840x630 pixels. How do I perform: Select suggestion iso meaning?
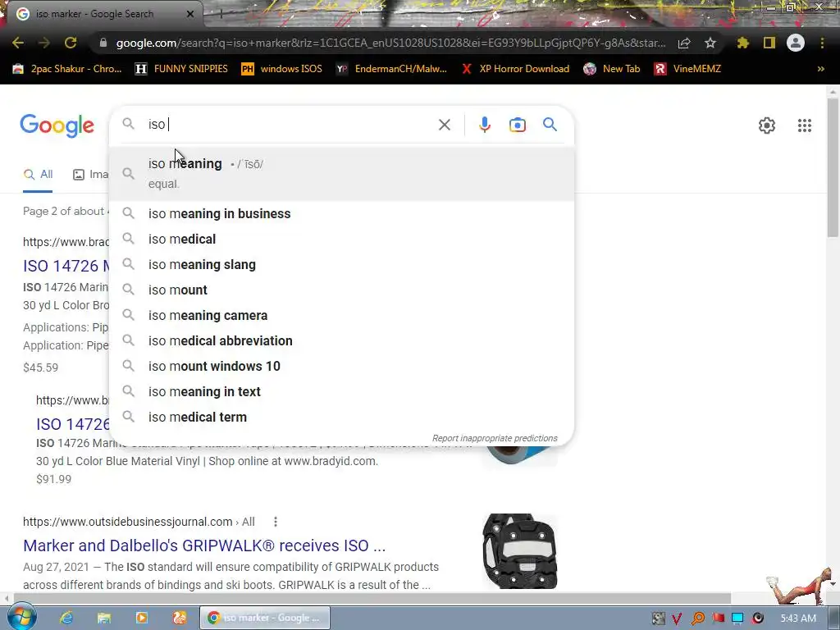(341, 173)
